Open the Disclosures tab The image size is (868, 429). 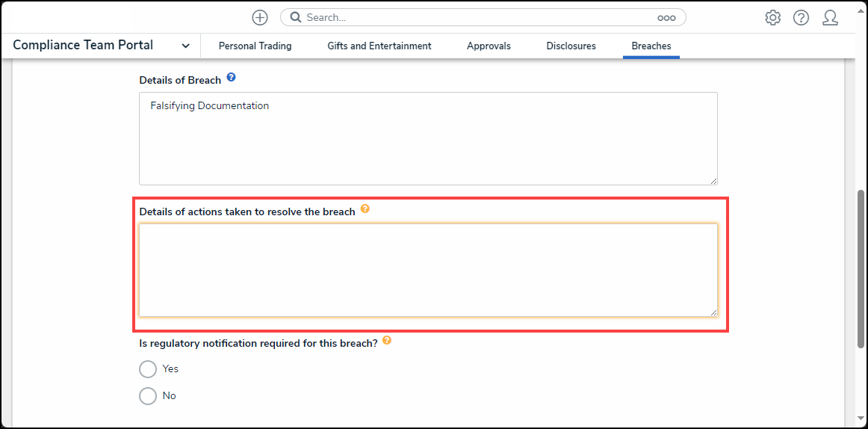(571, 46)
